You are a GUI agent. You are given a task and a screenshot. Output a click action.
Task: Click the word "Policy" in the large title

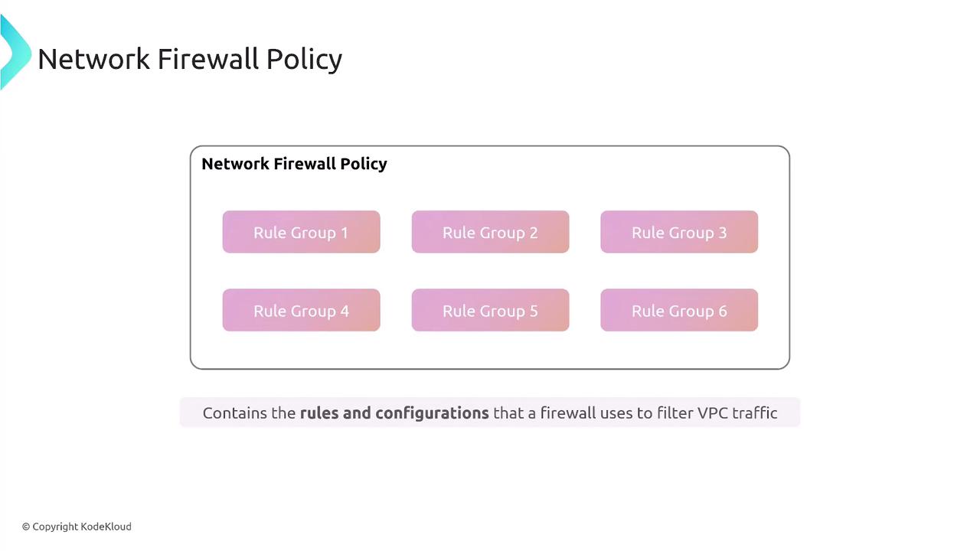point(304,59)
